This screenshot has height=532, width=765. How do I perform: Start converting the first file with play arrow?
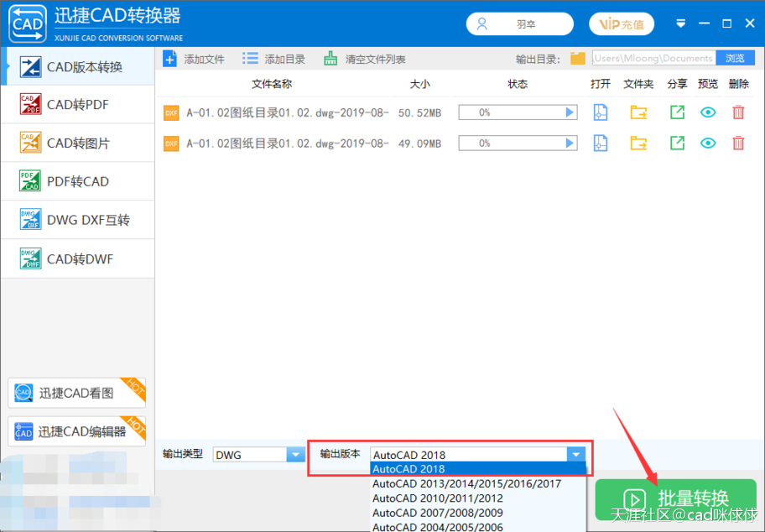tap(570, 112)
